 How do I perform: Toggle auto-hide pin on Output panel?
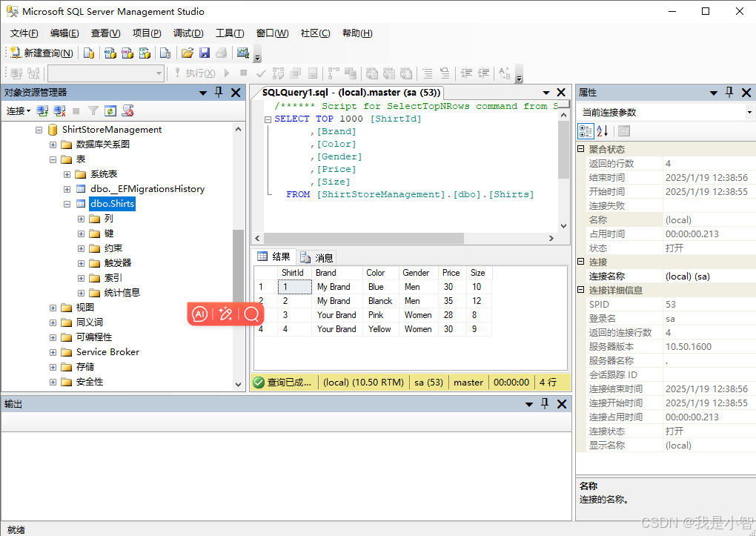pyautogui.click(x=545, y=404)
